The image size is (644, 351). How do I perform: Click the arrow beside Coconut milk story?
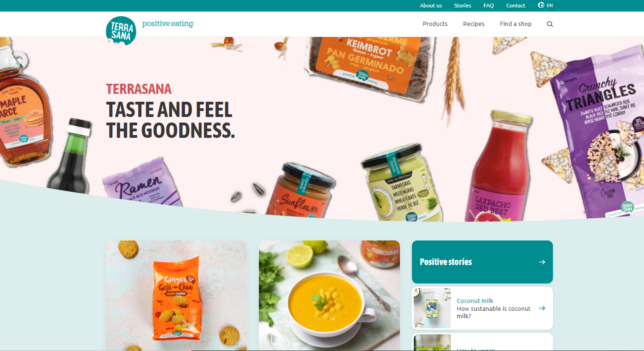tap(542, 308)
